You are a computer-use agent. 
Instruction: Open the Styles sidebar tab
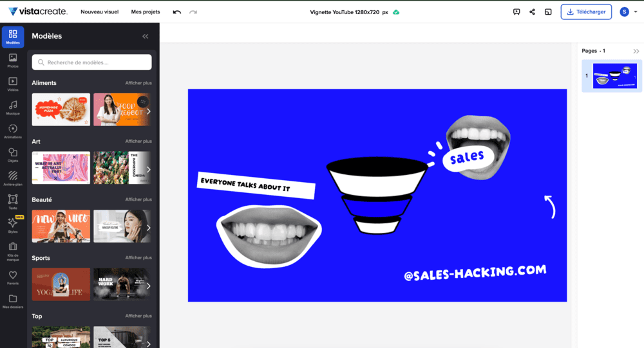tap(13, 226)
